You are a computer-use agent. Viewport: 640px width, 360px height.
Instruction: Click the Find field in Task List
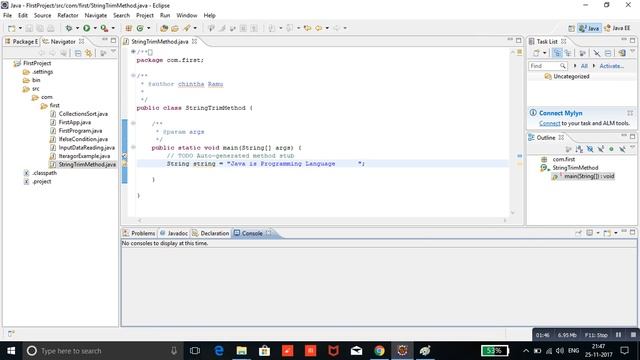[548, 66]
